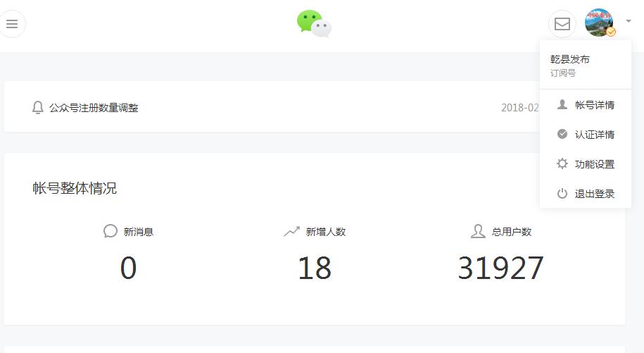Collapse the account dropdown arrow
The image size is (644, 353).
629,20
